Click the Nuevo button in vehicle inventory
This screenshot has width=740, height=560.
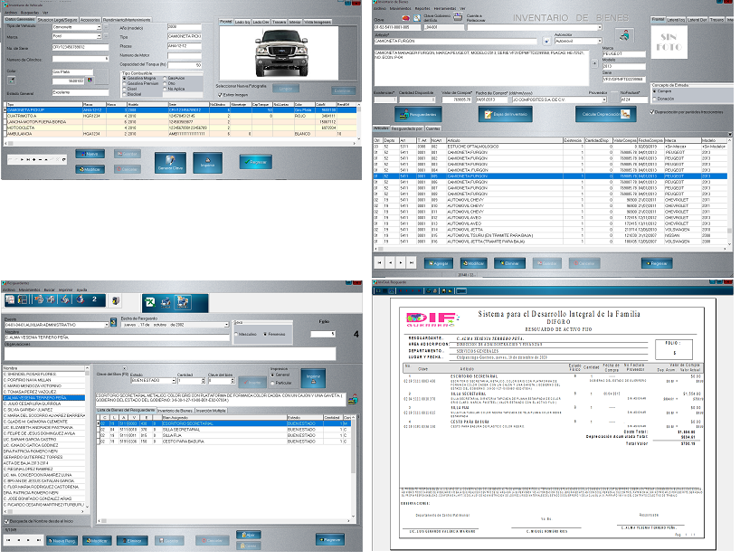pyautogui.click(x=89, y=154)
